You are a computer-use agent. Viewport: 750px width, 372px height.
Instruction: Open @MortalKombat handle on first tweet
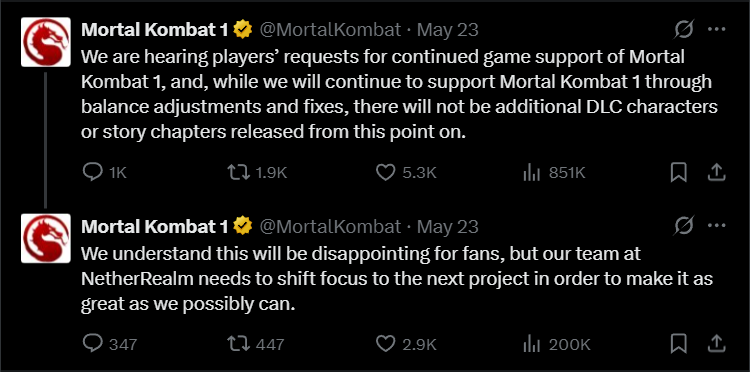point(330,31)
